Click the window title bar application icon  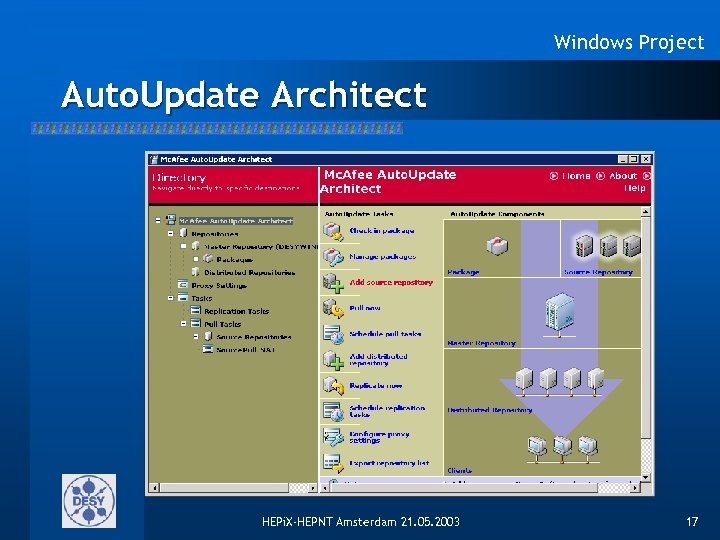coord(154,159)
